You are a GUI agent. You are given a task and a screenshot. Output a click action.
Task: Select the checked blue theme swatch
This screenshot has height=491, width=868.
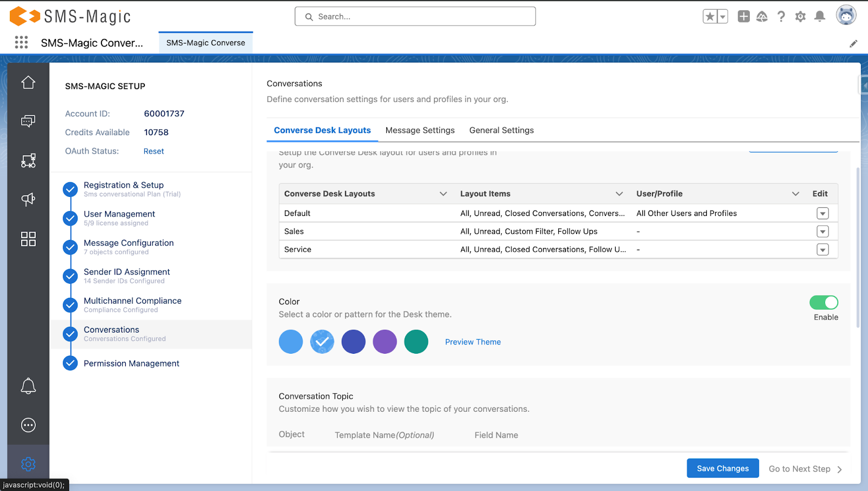click(322, 342)
